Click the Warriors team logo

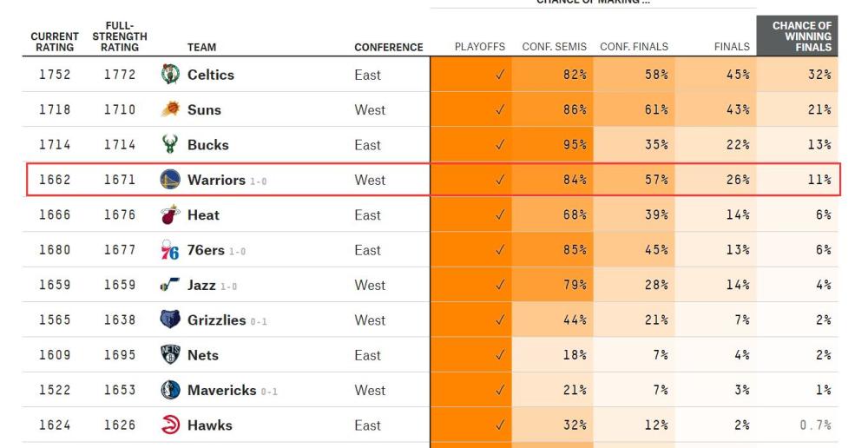pyautogui.click(x=170, y=180)
